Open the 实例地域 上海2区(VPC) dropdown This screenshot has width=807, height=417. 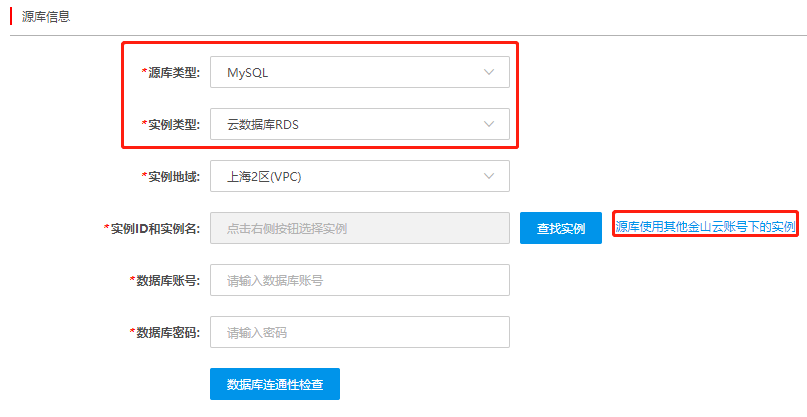(x=360, y=176)
